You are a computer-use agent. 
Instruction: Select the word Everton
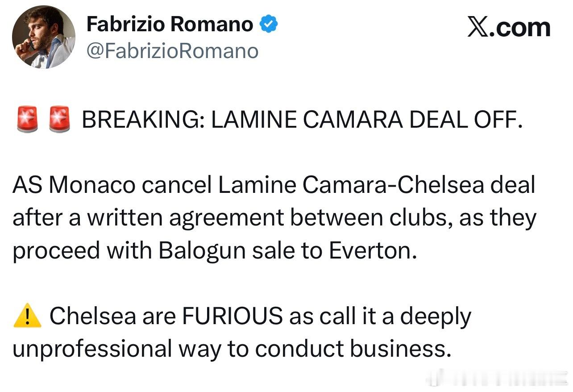pyautogui.click(x=373, y=251)
